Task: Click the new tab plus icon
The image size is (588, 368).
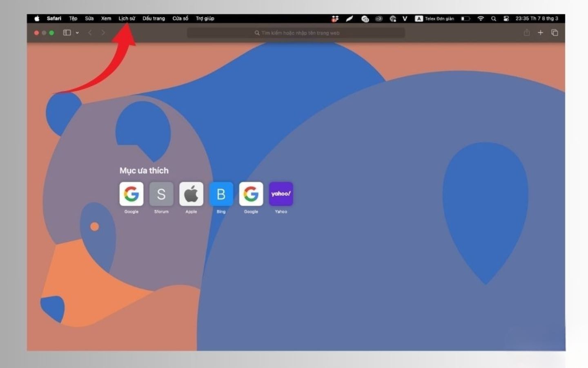Action: (540, 33)
